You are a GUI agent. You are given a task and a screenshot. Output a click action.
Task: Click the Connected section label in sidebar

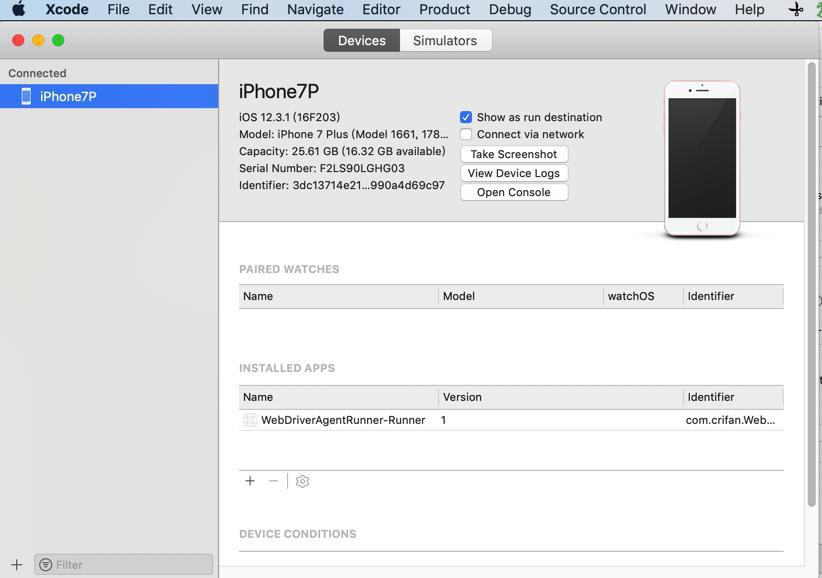(37, 73)
